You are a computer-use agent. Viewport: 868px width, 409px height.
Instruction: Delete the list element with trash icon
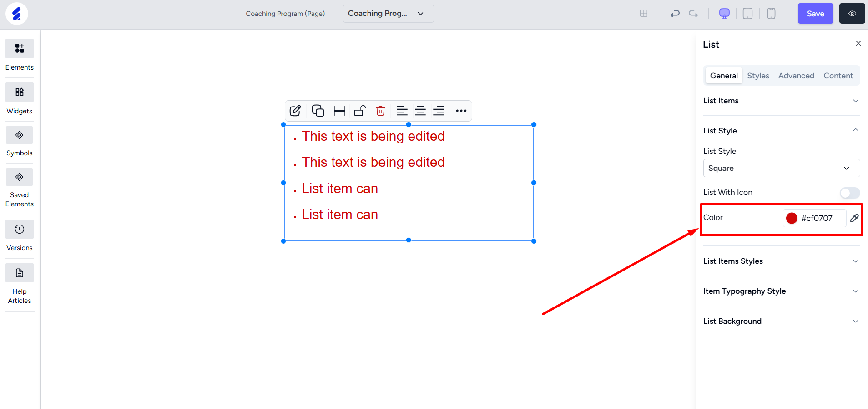click(x=381, y=111)
